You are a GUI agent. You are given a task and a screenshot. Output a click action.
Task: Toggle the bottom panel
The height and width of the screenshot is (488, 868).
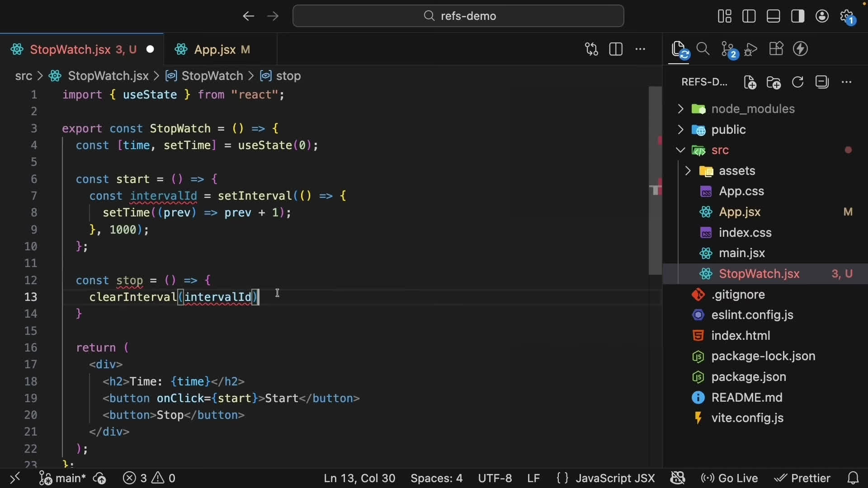774,16
